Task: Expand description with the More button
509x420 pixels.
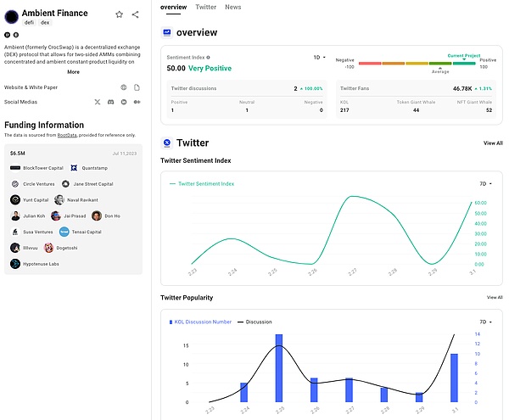Action: pos(74,72)
